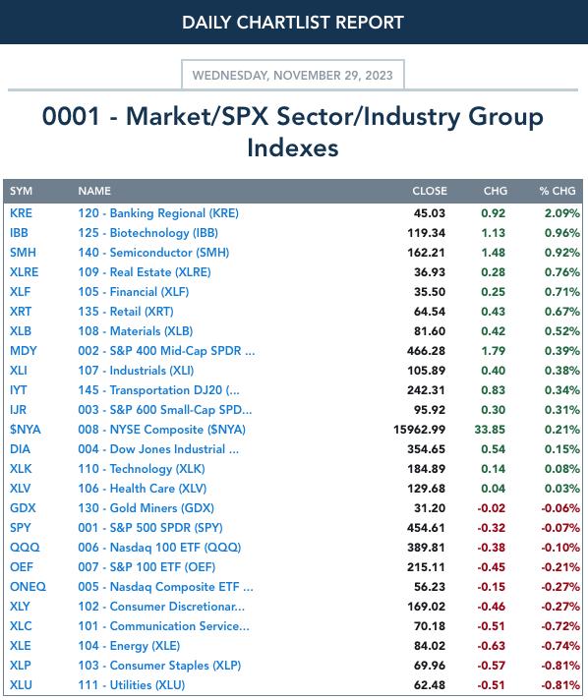Open 008 - NYSE Composite ($NYA) link
Screen dimensions: 588x700
(x=161, y=430)
